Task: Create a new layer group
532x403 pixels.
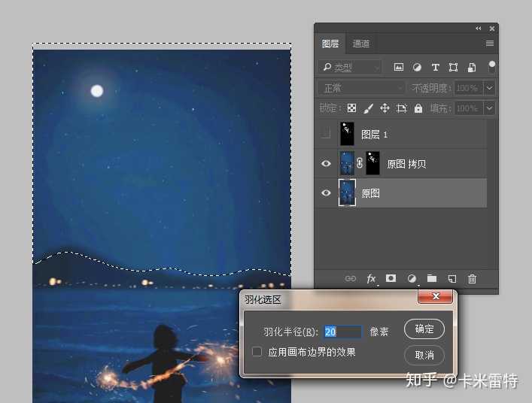Action: (432, 278)
